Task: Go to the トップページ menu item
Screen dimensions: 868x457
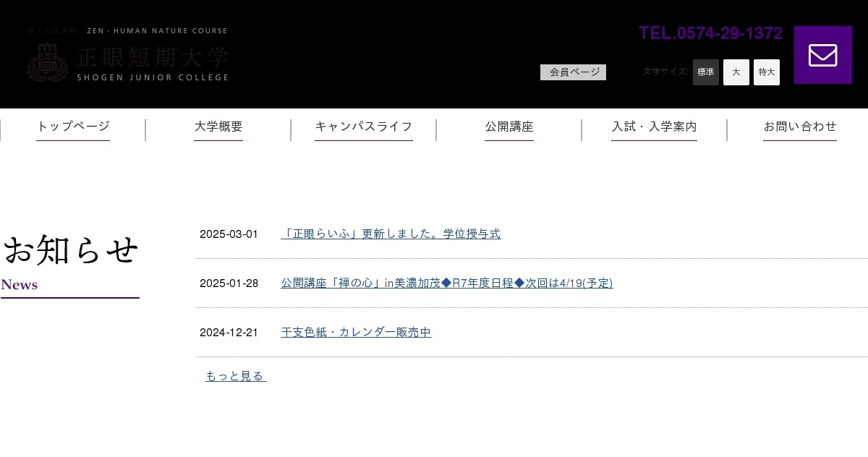Action: (73, 127)
